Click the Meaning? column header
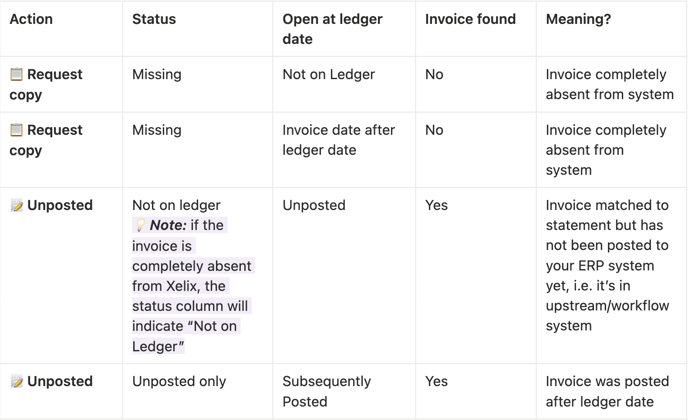The image size is (688, 420). pyautogui.click(x=578, y=19)
